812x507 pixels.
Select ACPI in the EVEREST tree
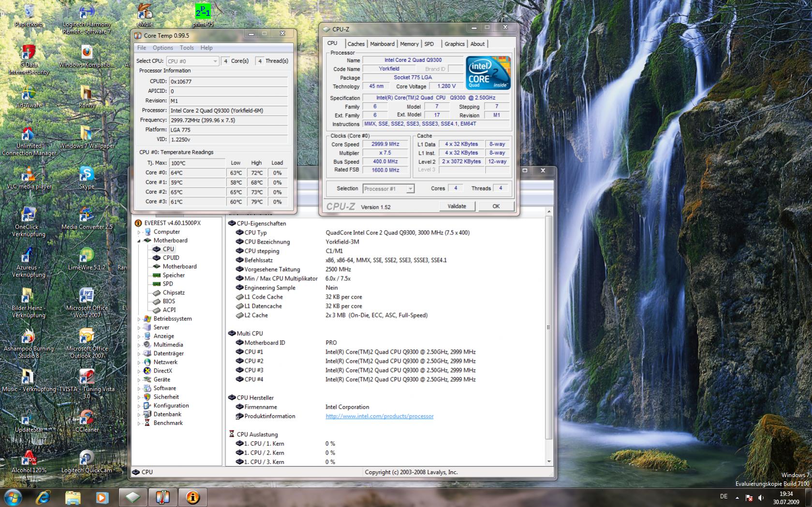click(169, 310)
